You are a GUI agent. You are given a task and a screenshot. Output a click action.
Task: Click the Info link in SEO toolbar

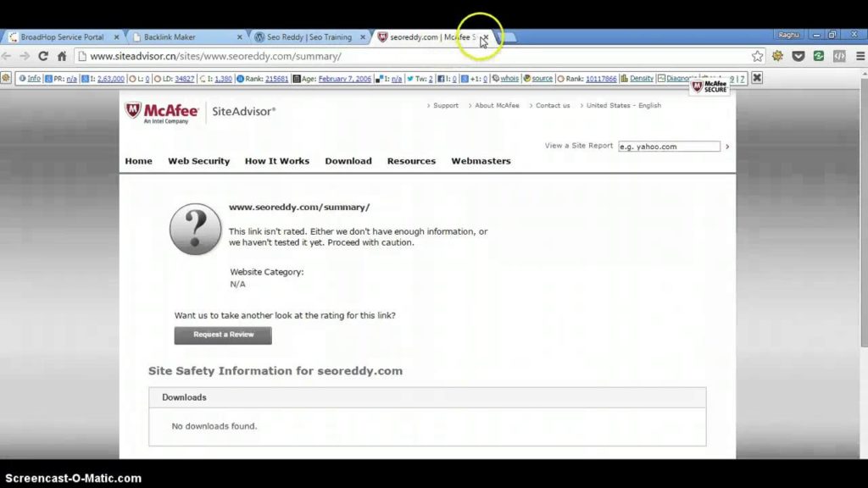(x=34, y=79)
